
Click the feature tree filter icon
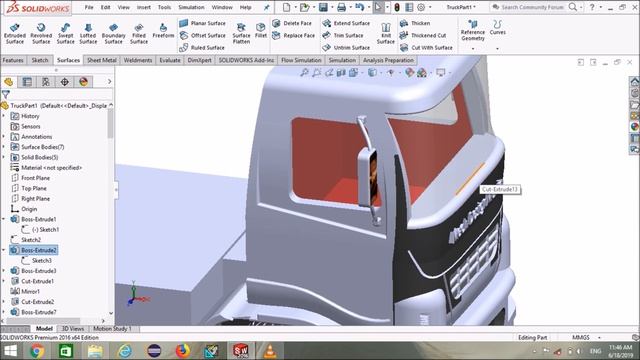[6, 95]
